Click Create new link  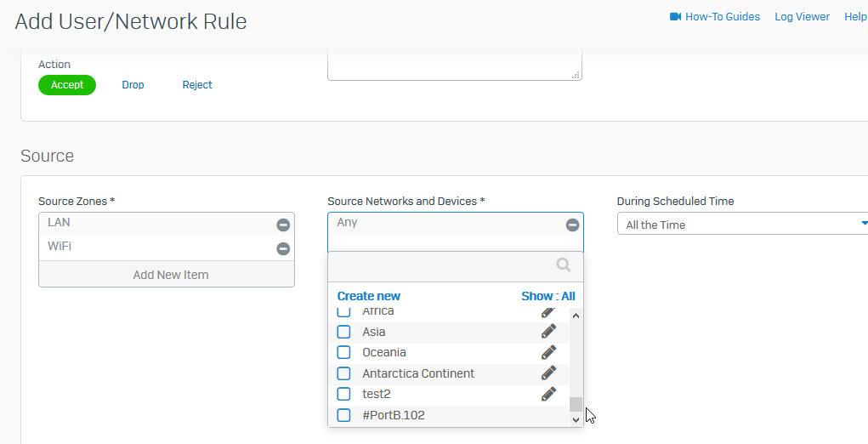[x=369, y=296]
